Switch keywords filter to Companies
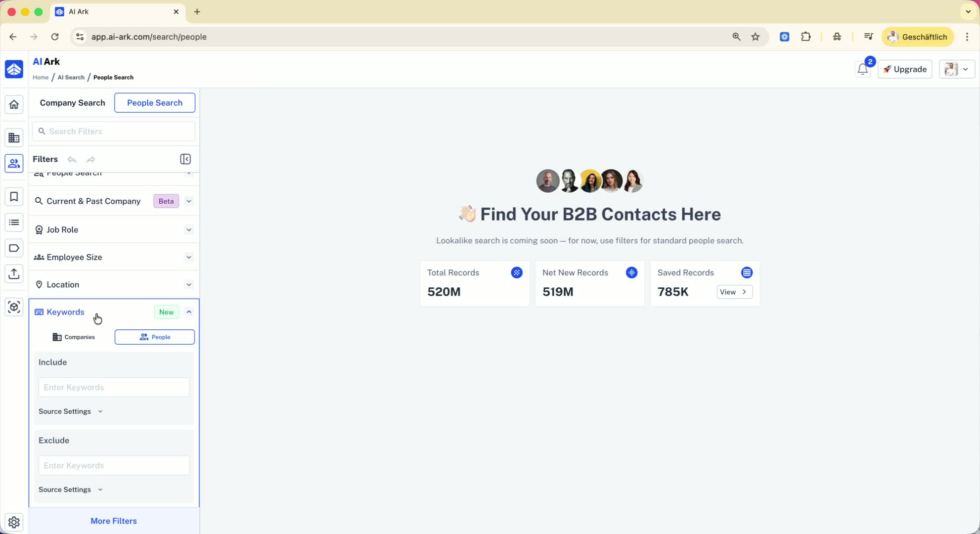The width and height of the screenshot is (980, 534). coord(74,337)
